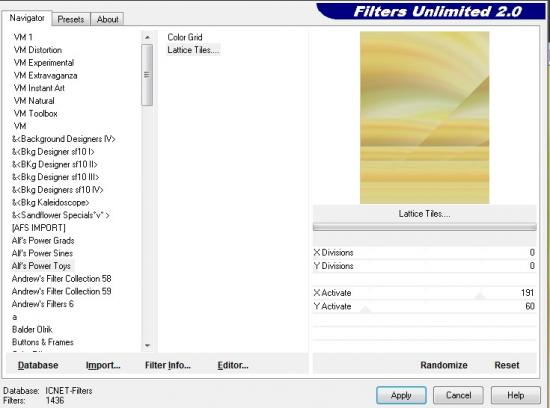Select &<BKg Designer sf10 II> category

54,164
